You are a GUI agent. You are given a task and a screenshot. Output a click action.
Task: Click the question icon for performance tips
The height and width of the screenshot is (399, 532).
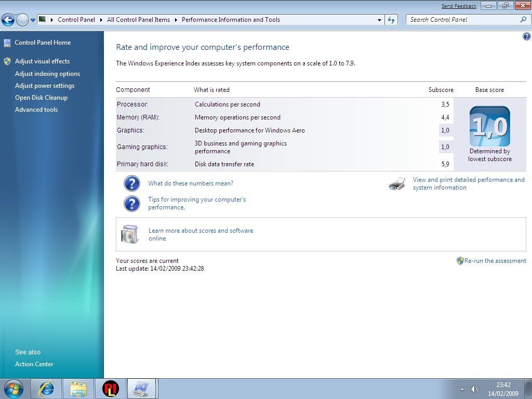click(132, 204)
